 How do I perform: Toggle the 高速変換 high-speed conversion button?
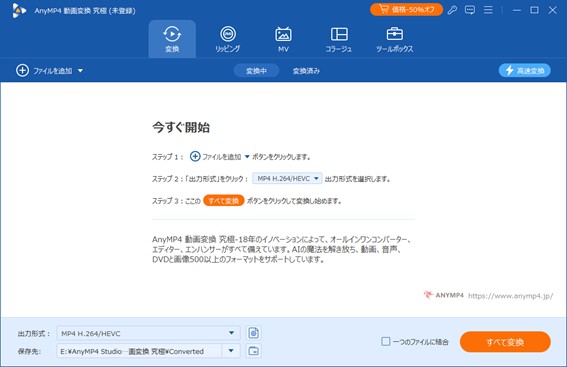pos(525,71)
